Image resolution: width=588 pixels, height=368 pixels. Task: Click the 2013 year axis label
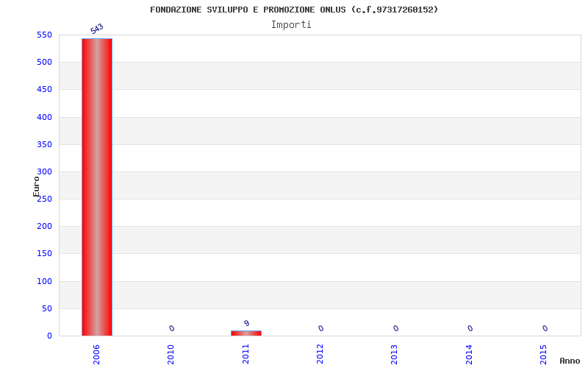(x=394, y=355)
